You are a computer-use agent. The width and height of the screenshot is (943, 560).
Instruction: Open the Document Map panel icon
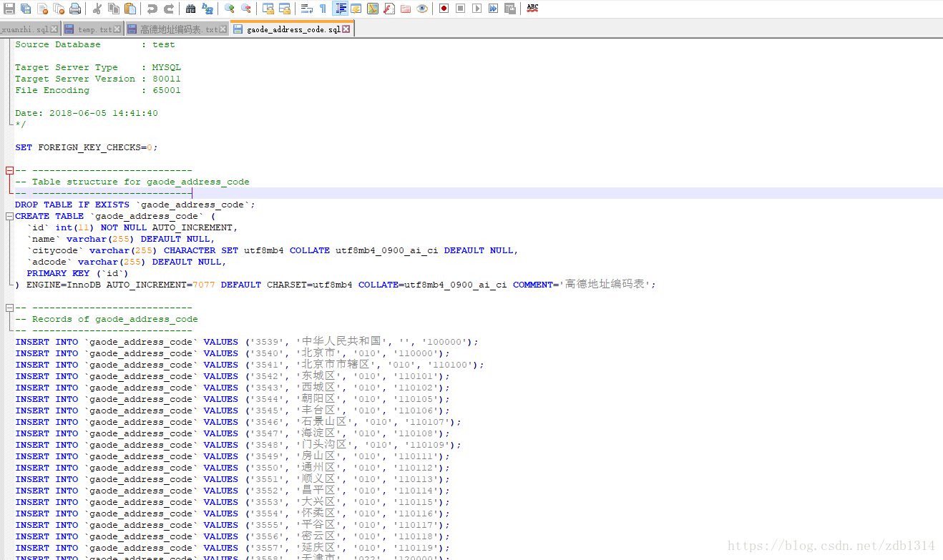373,9
